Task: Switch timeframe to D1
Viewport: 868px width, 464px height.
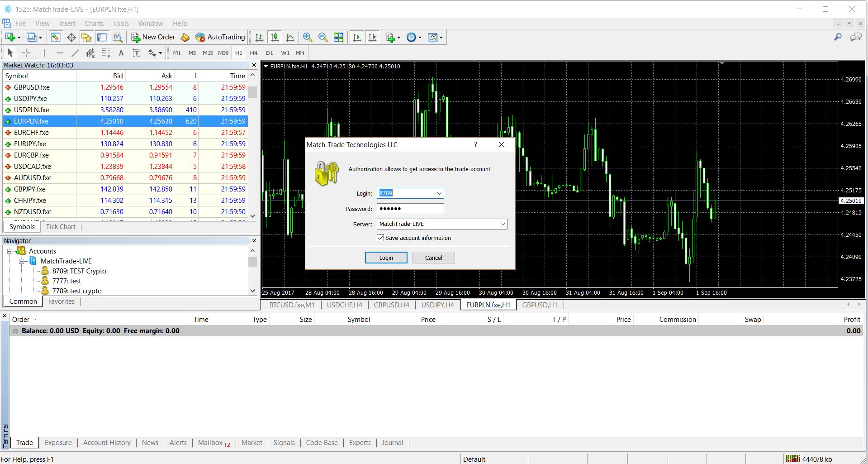Action: click(270, 53)
